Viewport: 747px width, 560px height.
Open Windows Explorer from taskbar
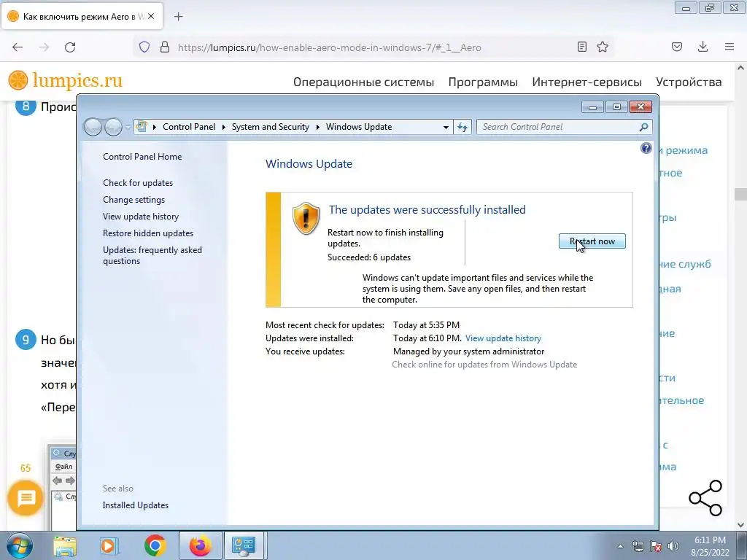pos(65,545)
